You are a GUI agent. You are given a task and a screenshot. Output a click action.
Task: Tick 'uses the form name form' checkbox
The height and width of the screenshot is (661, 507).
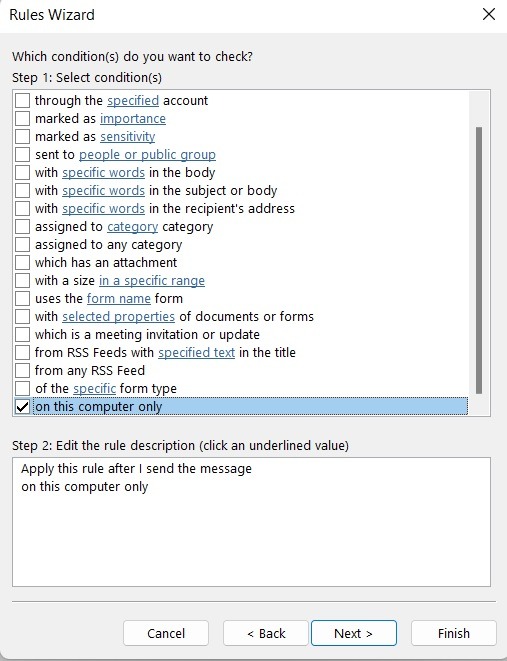pyautogui.click(x=22, y=298)
